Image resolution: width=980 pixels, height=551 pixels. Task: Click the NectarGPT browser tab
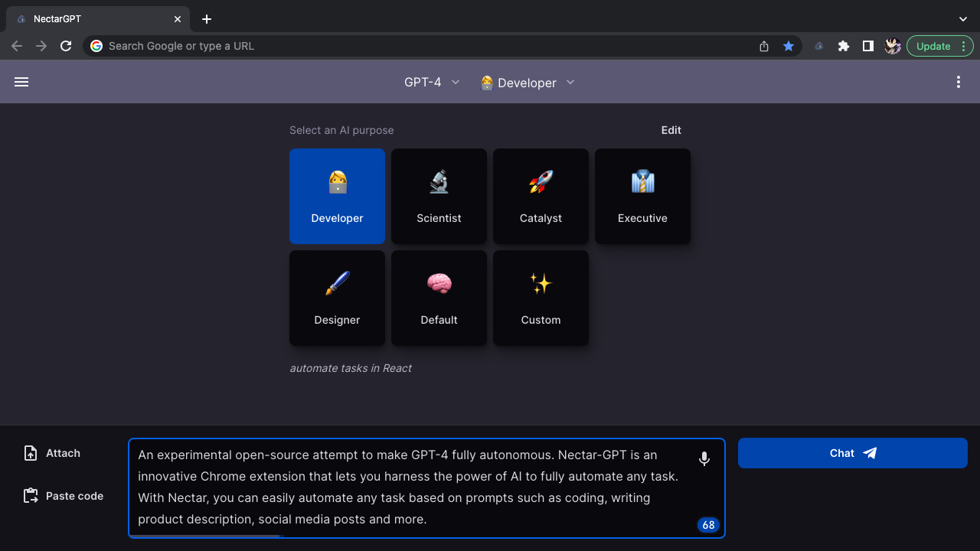97,19
